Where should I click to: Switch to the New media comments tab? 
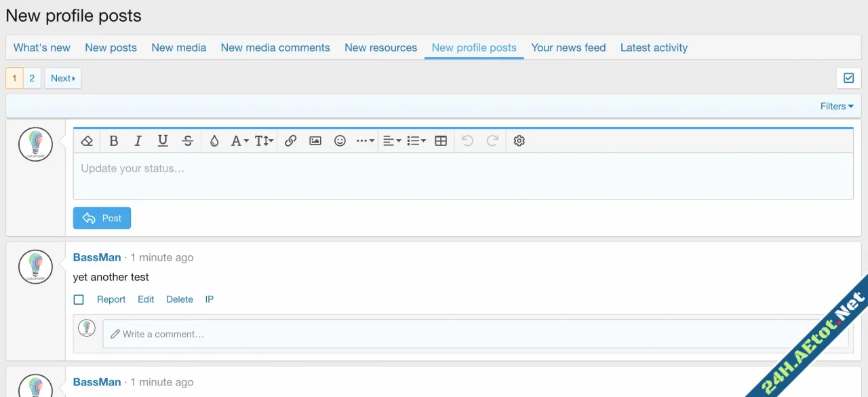(275, 48)
